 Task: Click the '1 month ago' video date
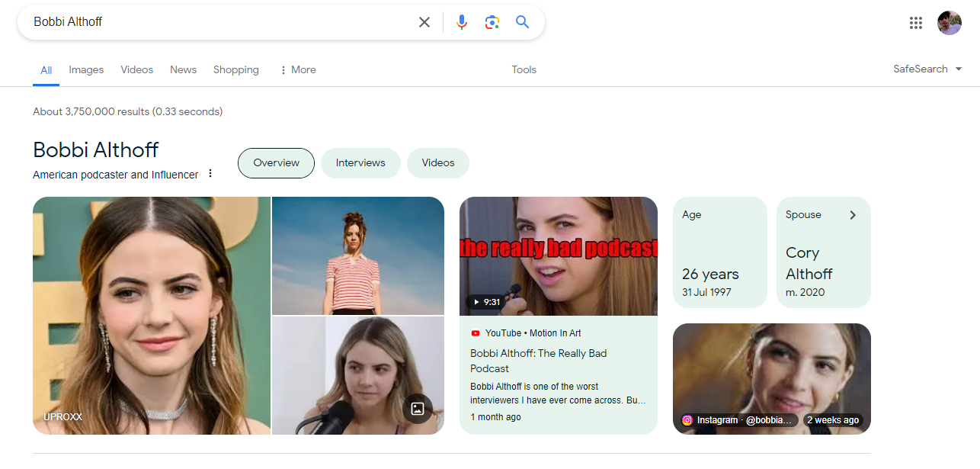point(496,417)
